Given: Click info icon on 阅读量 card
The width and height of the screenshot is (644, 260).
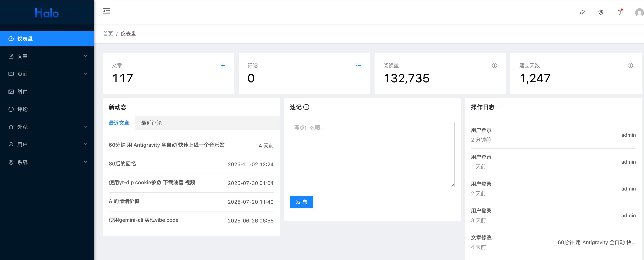Looking at the screenshot, I should click(x=494, y=65).
